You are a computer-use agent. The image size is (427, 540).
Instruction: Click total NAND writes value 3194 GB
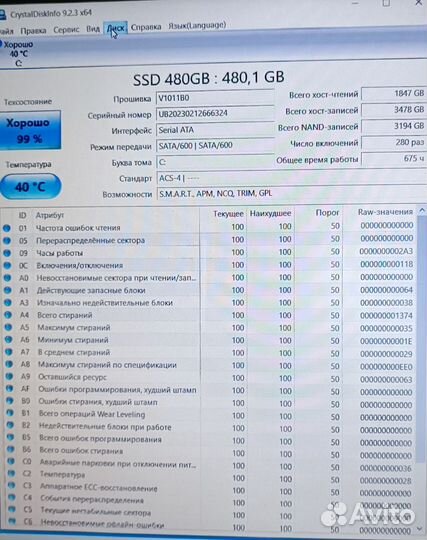(x=394, y=126)
